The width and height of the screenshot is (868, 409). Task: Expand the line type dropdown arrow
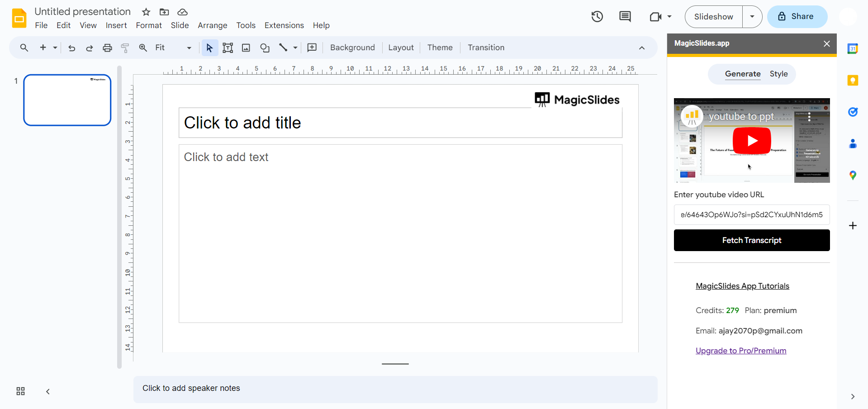coord(295,48)
